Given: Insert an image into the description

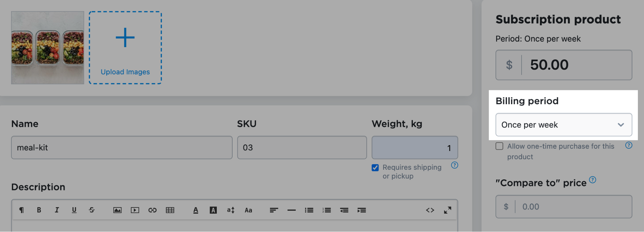Looking at the screenshot, I should pyautogui.click(x=117, y=210).
